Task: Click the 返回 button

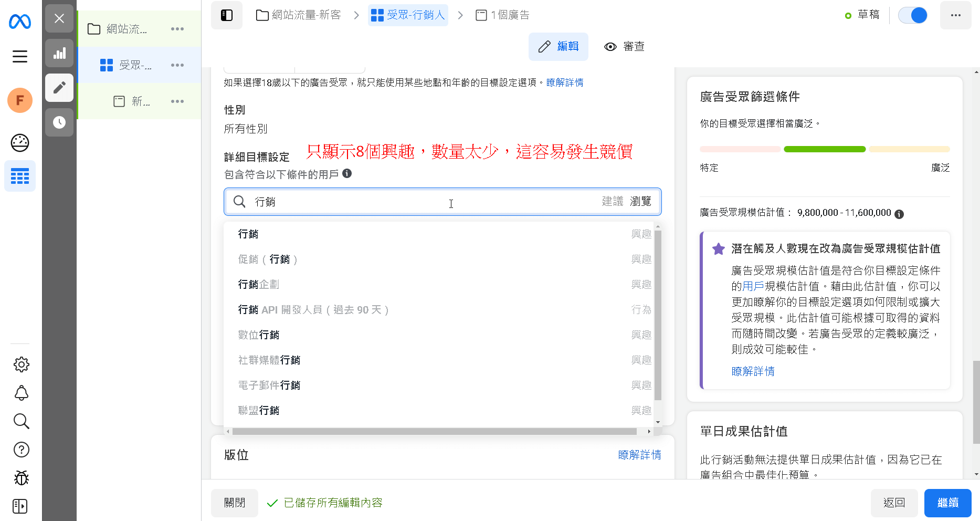Action: pyautogui.click(x=894, y=503)
